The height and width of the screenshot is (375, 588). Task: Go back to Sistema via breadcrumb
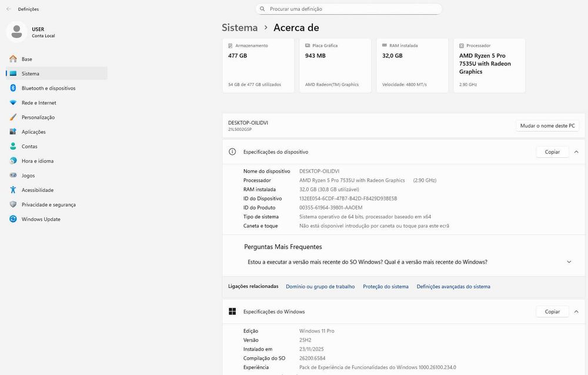tap(240, 28)
